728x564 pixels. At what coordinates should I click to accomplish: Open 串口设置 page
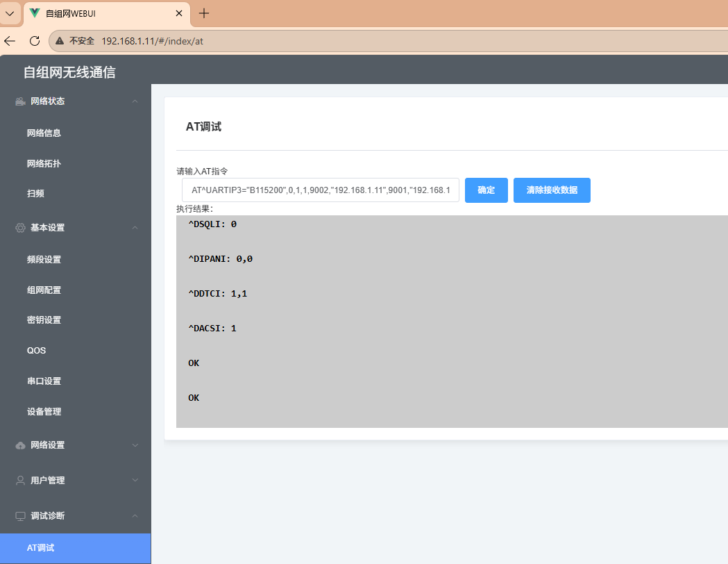click(x=44, y=381)
